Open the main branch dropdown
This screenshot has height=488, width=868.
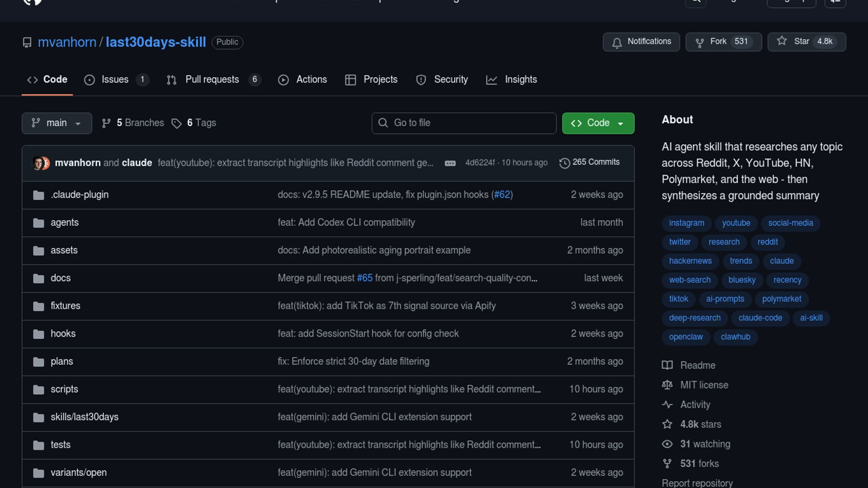57,123
